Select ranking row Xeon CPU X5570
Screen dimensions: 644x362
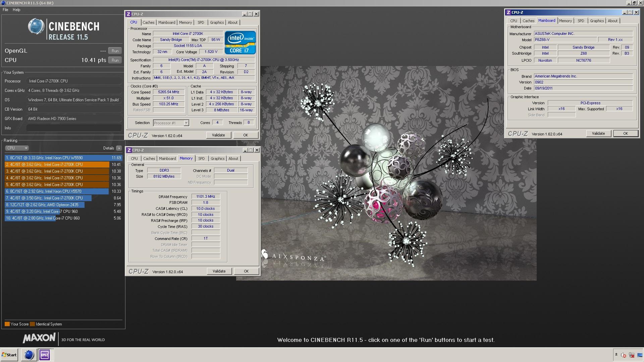pyautogui.click(x=63, y=191)
